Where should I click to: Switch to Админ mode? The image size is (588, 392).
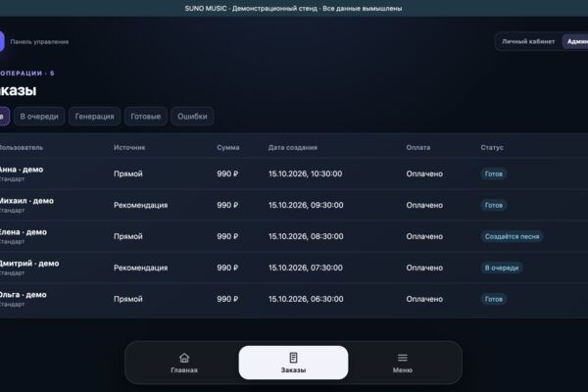click(575, 41)
